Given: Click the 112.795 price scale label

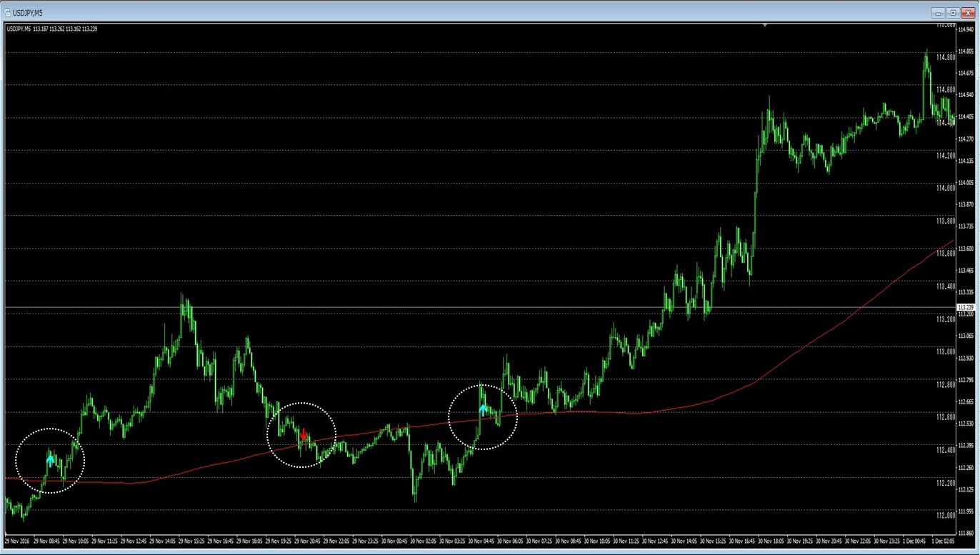Looking at the screenshot, I should [x=966, y=380].
